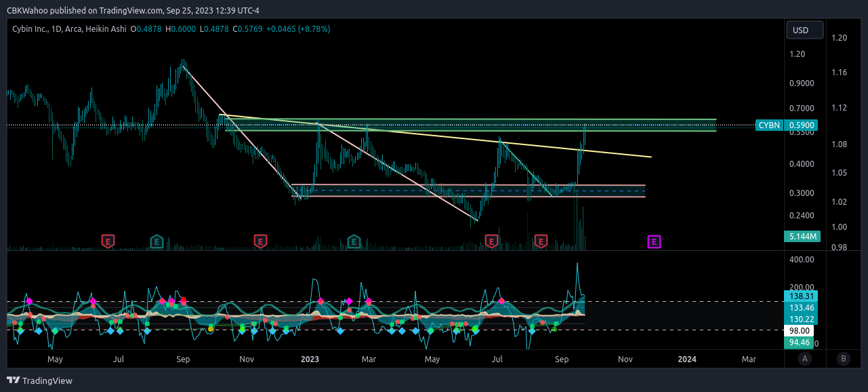
Task: Click the purple upcoming earnings E marker
Action: (654, 241)
